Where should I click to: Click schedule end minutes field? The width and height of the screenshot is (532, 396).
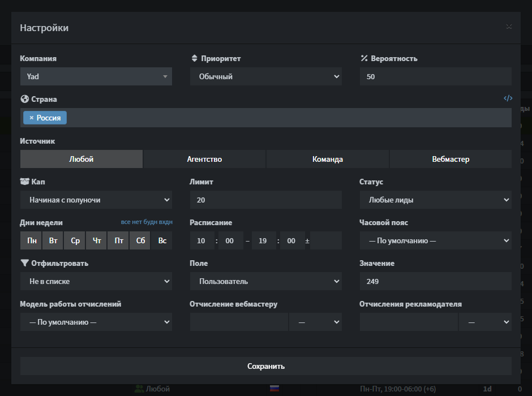pyautogui.click(x=292, y=240)
